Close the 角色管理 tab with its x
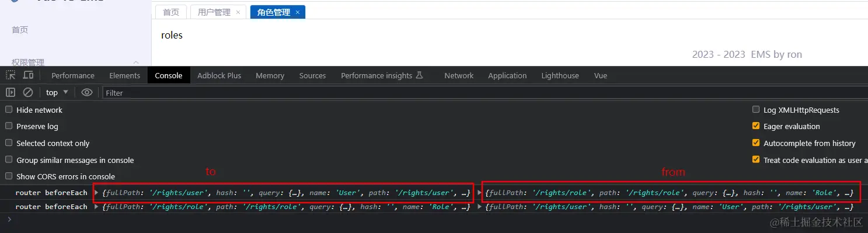This screenshot has width=868, height=233. [298, 12]
